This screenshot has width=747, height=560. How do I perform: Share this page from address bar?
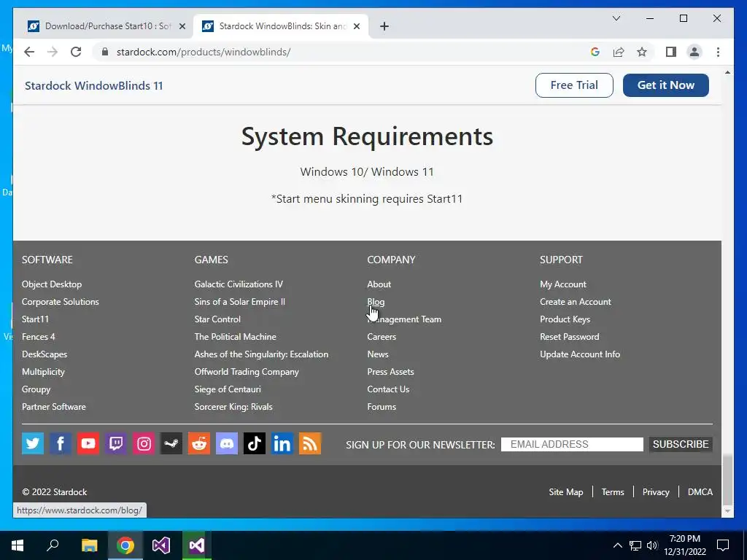619,52
